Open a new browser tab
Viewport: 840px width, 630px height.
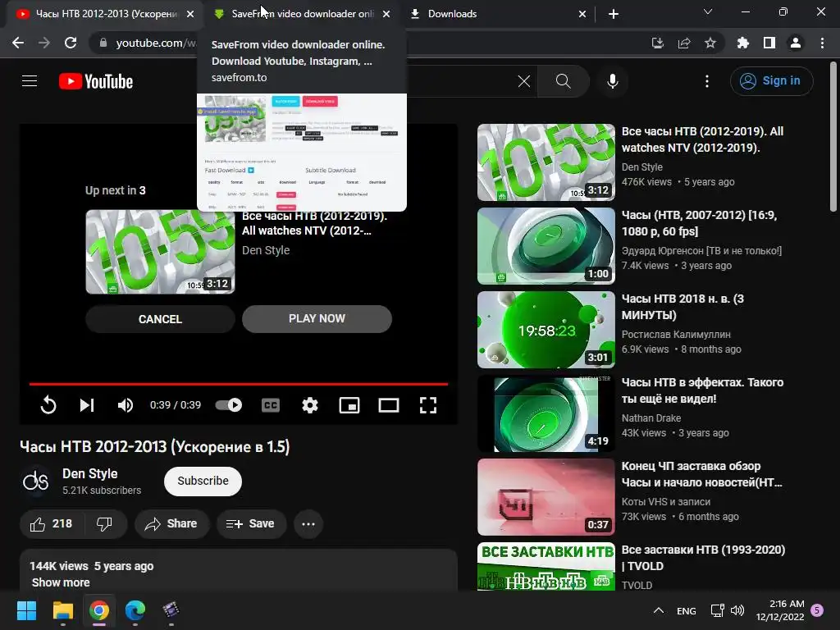click(614, 14)
